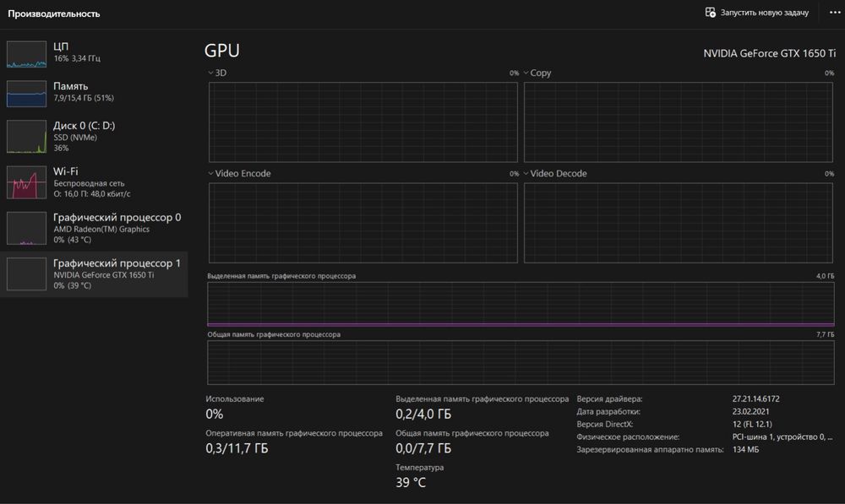The height and width of the screenshot is (504, 845).
Task: Click the NVIDIA GeForce GTX 1650 Ti header title
Action: point(770,53)
